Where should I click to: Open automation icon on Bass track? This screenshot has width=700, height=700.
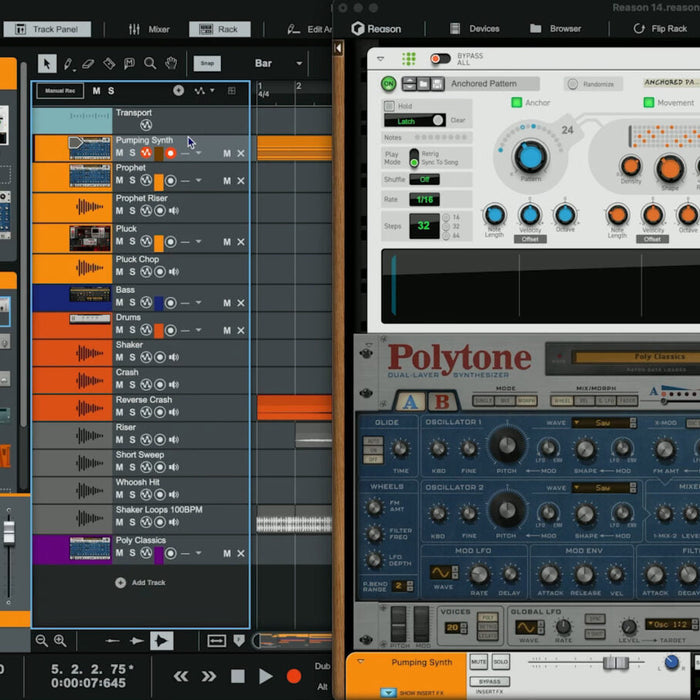tap(146, 303)
